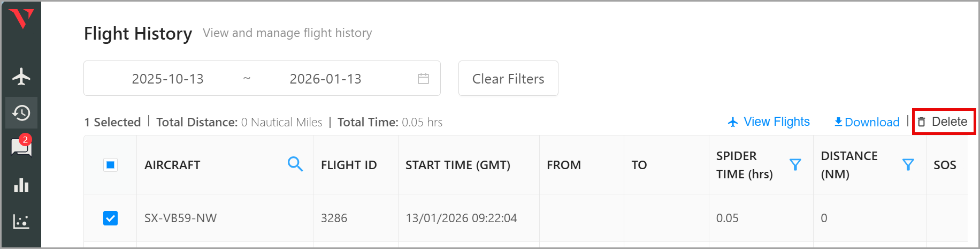
Task: Click the START TIME (GMT) column header
Action: coord(457,165)
